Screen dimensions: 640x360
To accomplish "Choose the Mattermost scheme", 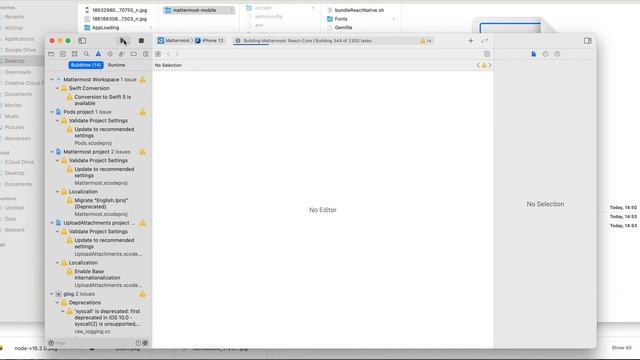I will coord(174,41).
